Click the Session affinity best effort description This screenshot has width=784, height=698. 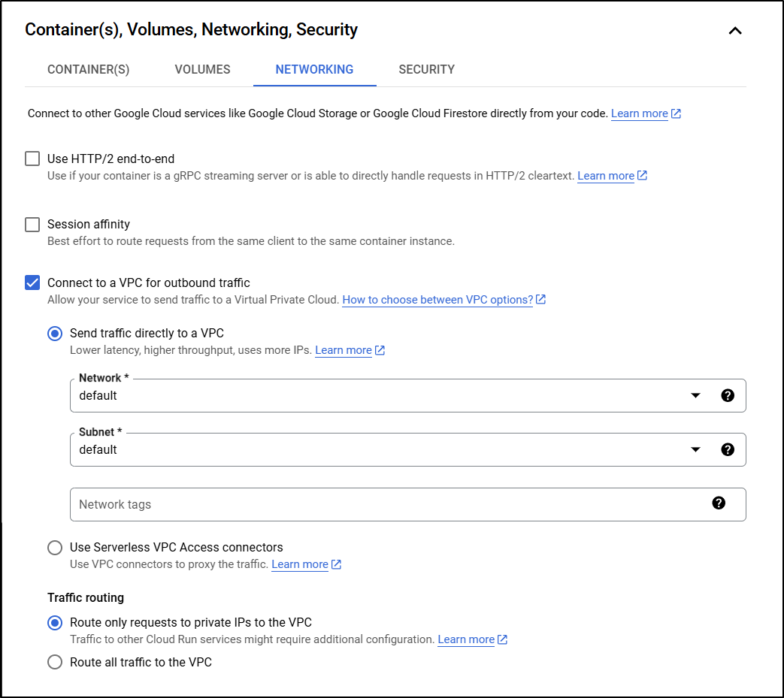[x=251, y=241]
